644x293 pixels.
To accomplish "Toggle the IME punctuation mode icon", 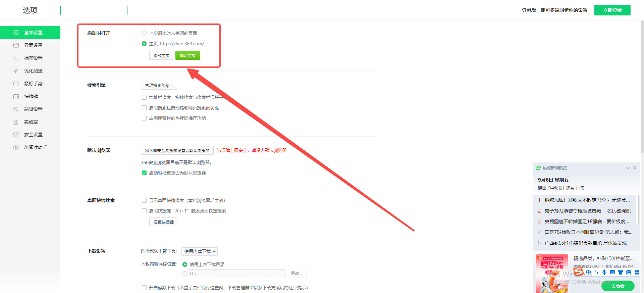I will pyautogui.click(x=596, y=272).
